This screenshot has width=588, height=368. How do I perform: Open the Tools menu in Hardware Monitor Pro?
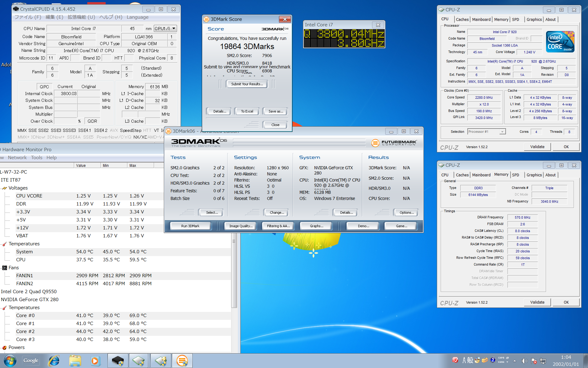click(x=37, y=158)
